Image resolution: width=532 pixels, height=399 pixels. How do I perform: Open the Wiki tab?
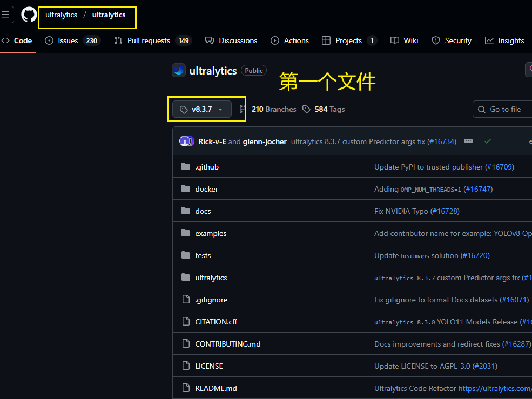[x=404, y=40]
